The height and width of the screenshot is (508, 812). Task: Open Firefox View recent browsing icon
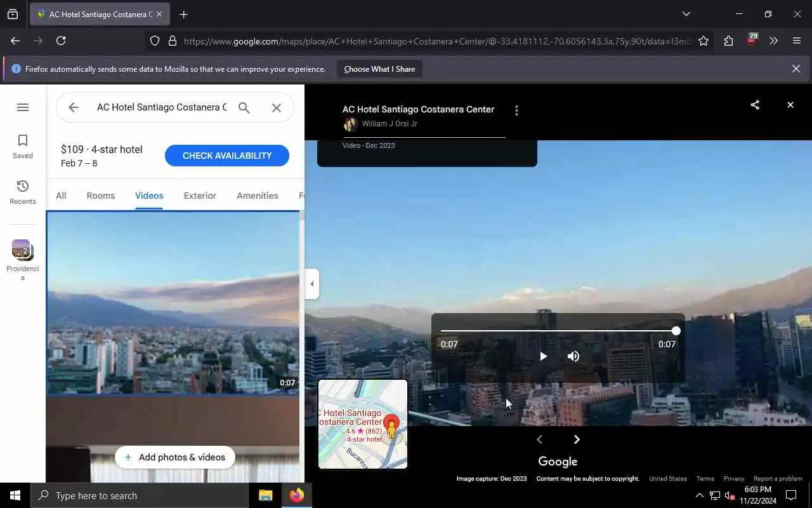tap(13, 14)
